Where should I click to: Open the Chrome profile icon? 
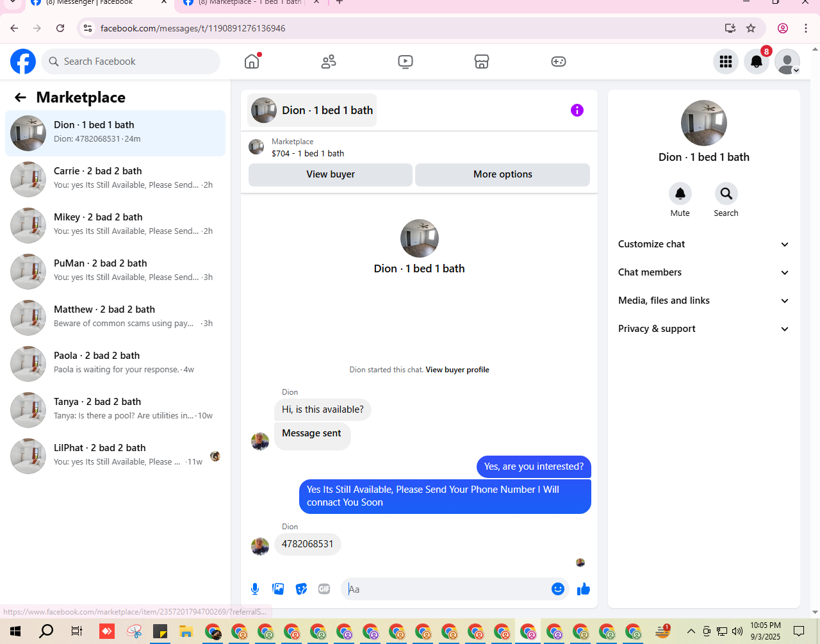point(783,28)
